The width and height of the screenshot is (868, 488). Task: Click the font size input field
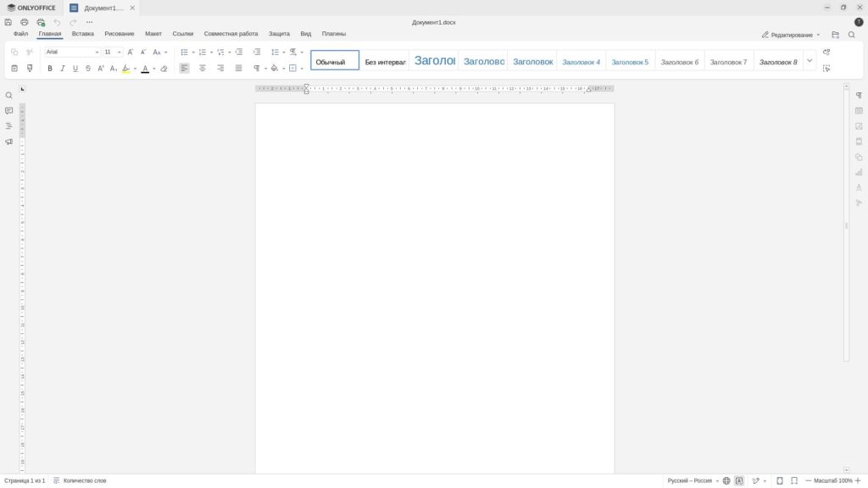[108, 53]
